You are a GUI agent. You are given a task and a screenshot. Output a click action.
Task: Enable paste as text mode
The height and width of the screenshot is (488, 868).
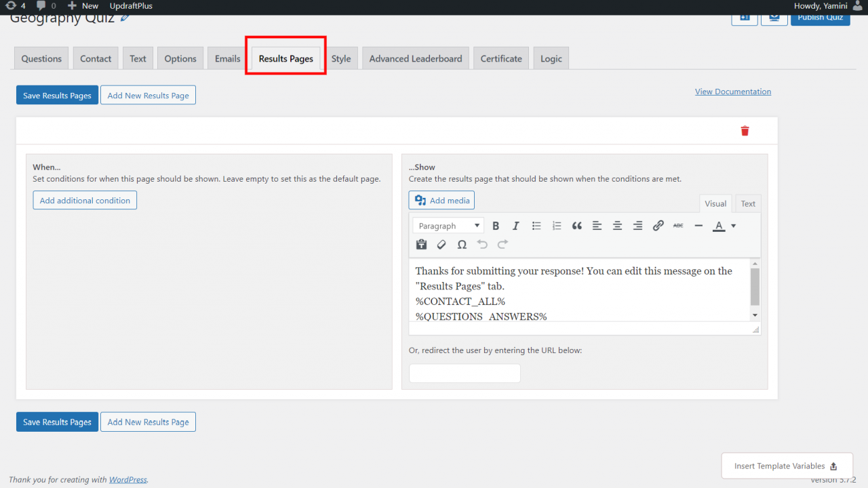click(421, 244)
